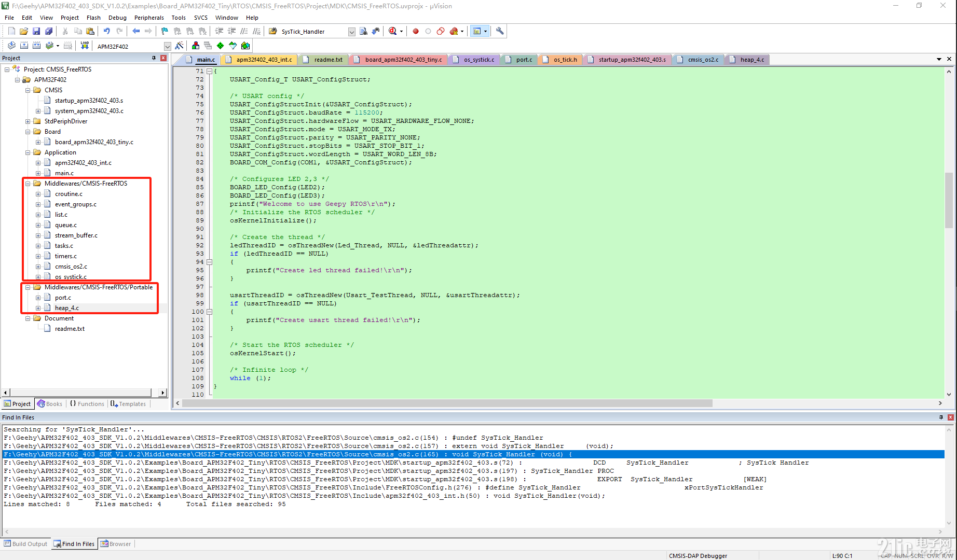This screenshot has height=560, width=957.
Task: Save the current file
Action: [36, 31]
